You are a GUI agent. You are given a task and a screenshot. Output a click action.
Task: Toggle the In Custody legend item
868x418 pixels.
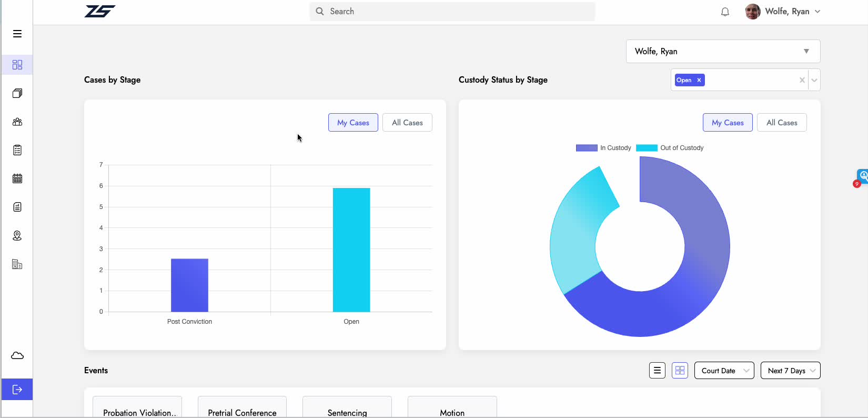pyautogui.click(x=603, y=148)
